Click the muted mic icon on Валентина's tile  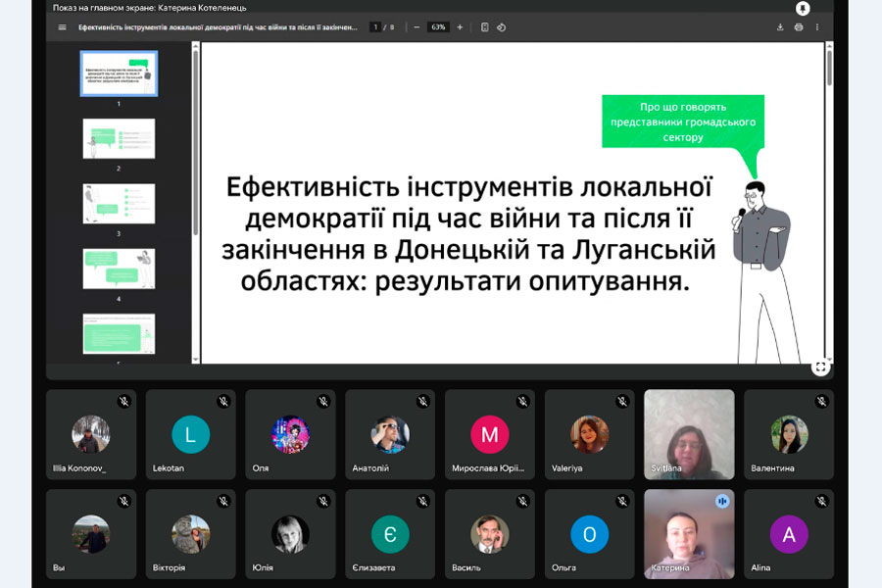pyautogui.click(x=821, y=402)
